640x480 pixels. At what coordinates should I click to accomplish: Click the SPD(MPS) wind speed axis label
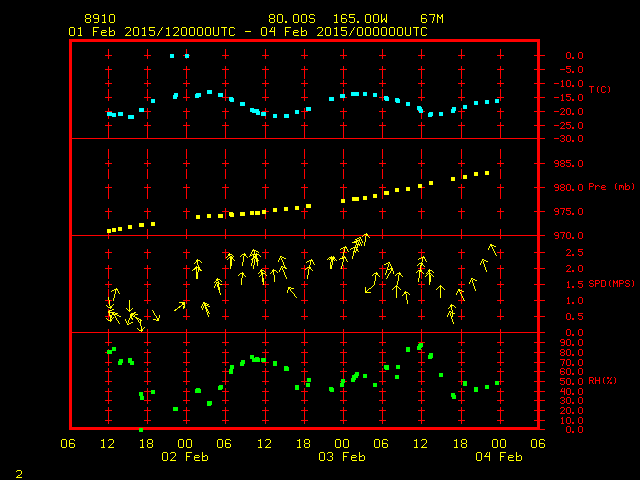tap(609, 283)
